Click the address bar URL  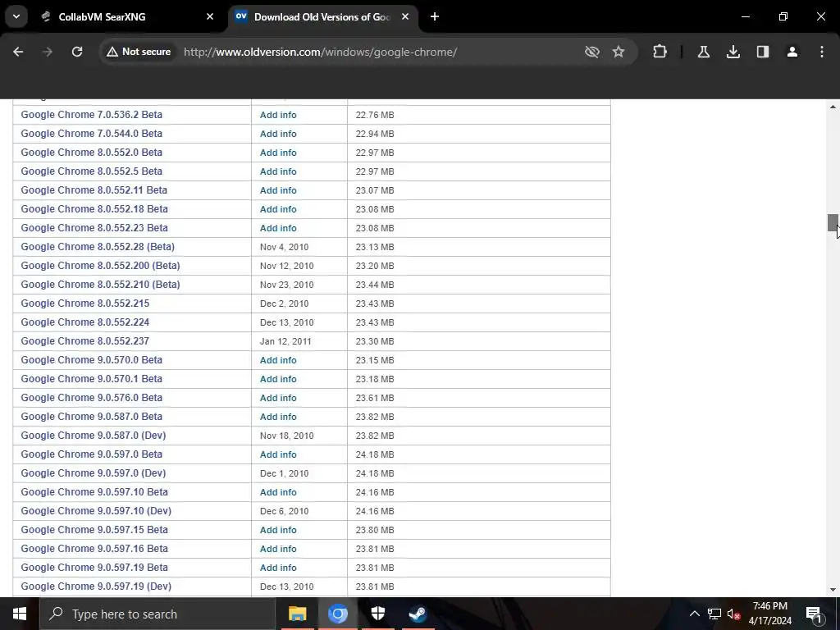coord(320,52)
